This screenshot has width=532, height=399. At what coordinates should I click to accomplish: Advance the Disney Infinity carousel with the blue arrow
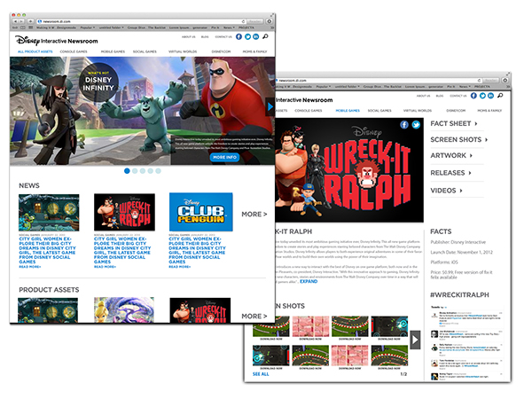click(270, 106)
